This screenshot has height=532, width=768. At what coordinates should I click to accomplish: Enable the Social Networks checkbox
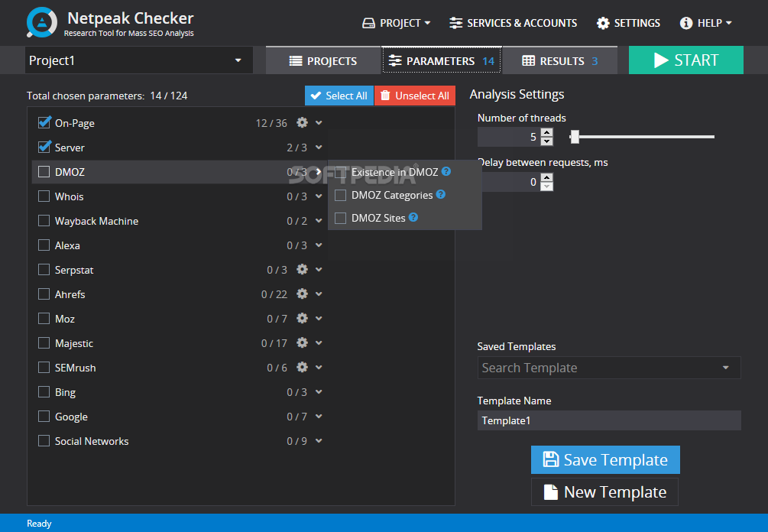[44, 441]
